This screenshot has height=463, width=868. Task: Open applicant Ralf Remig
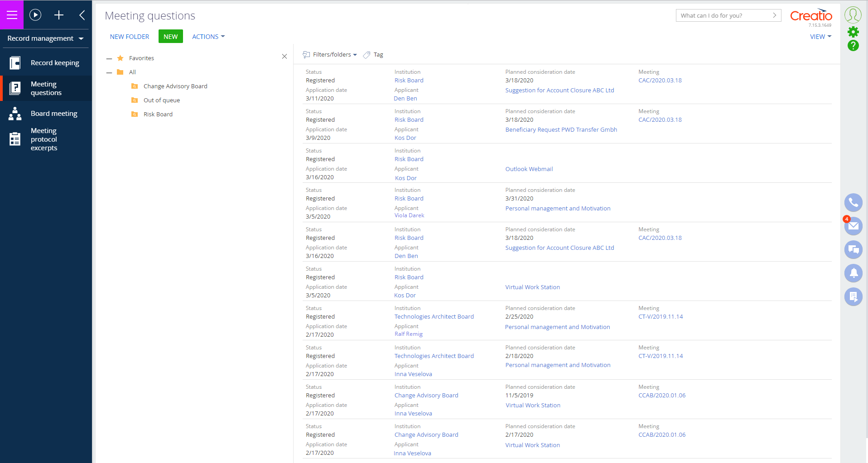409,334
